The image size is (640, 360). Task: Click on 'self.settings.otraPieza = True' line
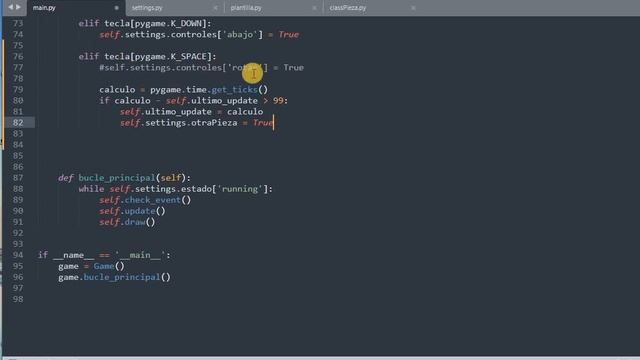pyautogui.click(x=196, y=122)
